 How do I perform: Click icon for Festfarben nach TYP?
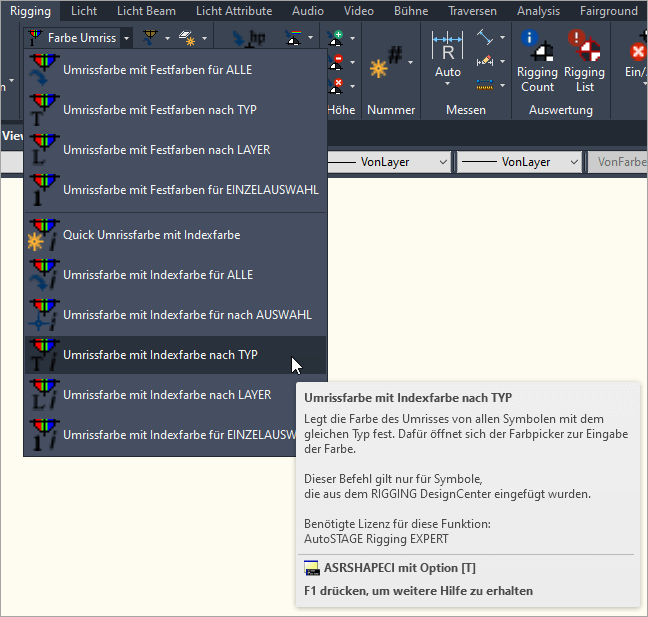click(x=45, y=110)
